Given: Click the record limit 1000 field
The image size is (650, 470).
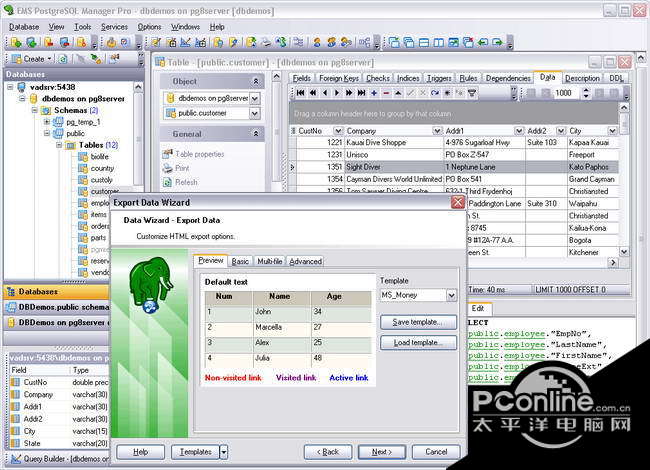Looking at the screenshot, I should point(566,93).
